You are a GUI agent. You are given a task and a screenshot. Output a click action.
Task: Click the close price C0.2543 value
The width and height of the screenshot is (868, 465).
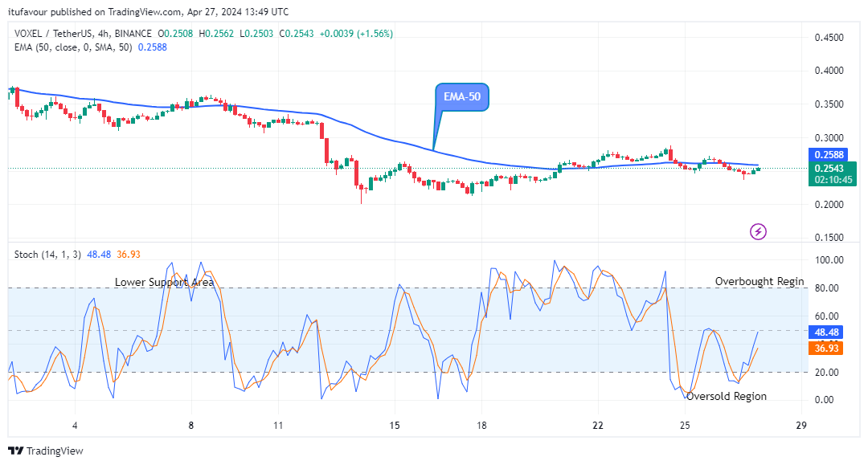(x=297, y=34)
